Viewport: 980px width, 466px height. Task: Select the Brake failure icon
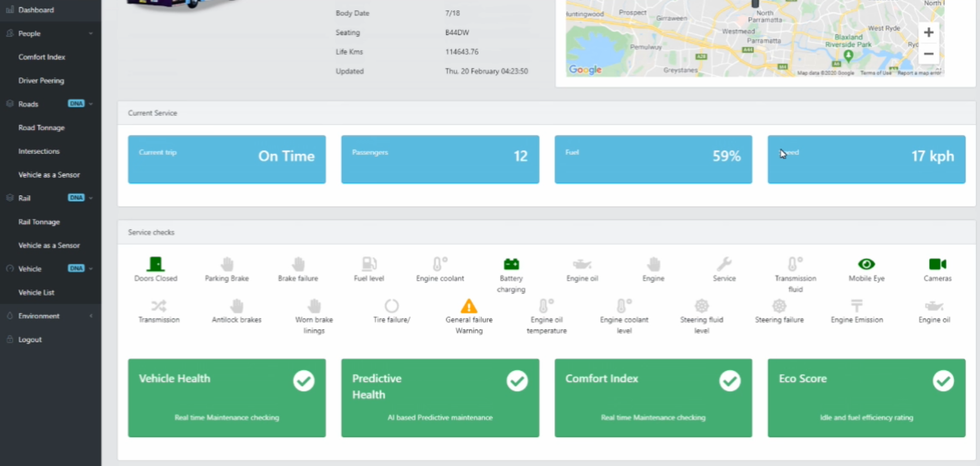(x=298, y=264)
